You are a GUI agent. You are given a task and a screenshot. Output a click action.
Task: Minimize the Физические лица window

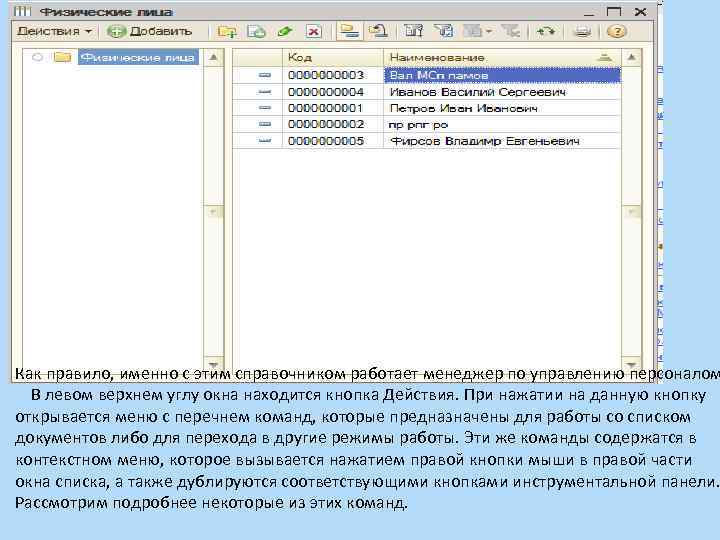pyautogui.click(x=590, y=13)
